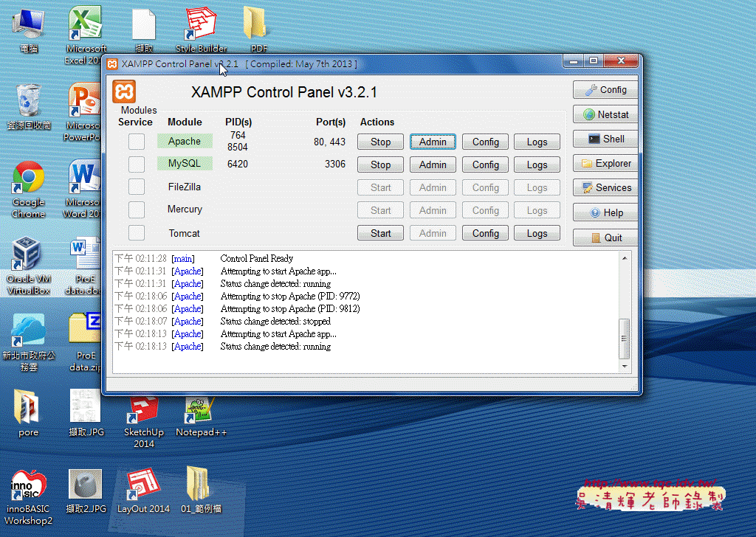This screenshot has width=756, height=537.
Task: Click Apache module name label
Action: [x=184, y=141]
